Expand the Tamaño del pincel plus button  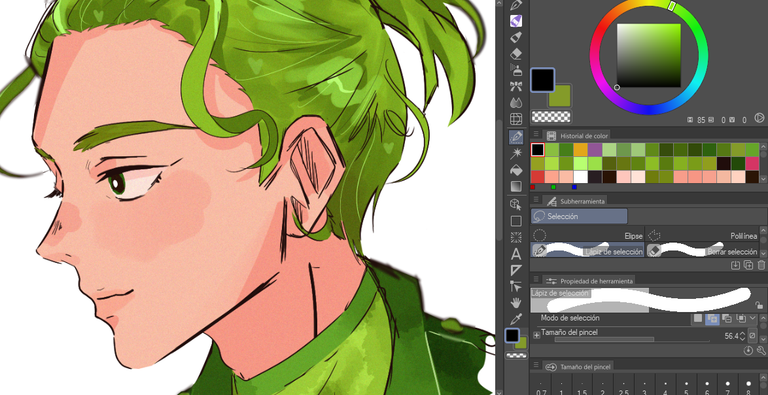tap(536, 335)
